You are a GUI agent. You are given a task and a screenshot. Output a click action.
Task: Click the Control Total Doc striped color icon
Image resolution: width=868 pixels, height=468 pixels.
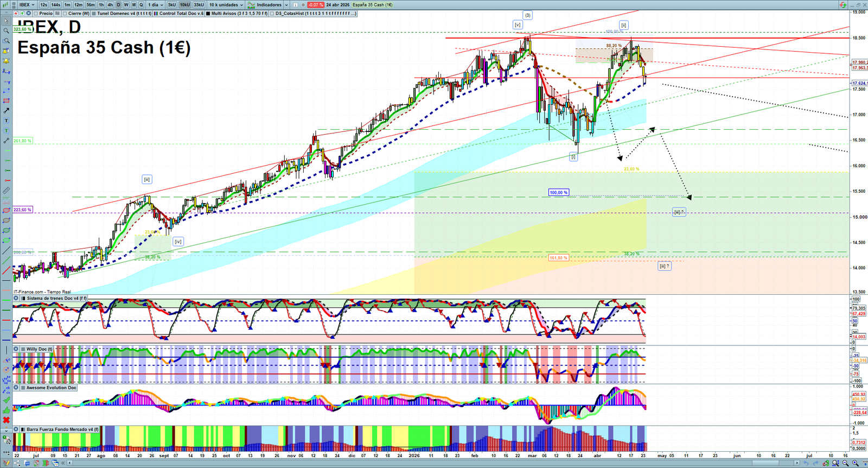(156, 14)
